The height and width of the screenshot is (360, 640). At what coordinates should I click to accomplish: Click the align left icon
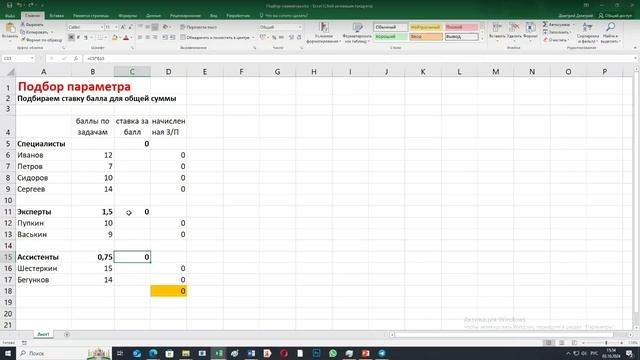[x=140, y=38]
